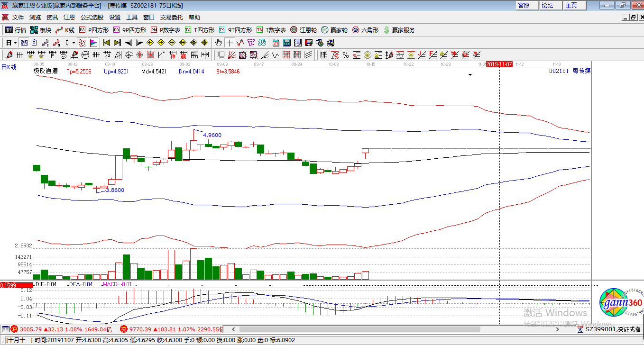The height and width of the screenshot is (345, 644).
Task: Click the 主页 button
Action: click(x=575, y=5)
